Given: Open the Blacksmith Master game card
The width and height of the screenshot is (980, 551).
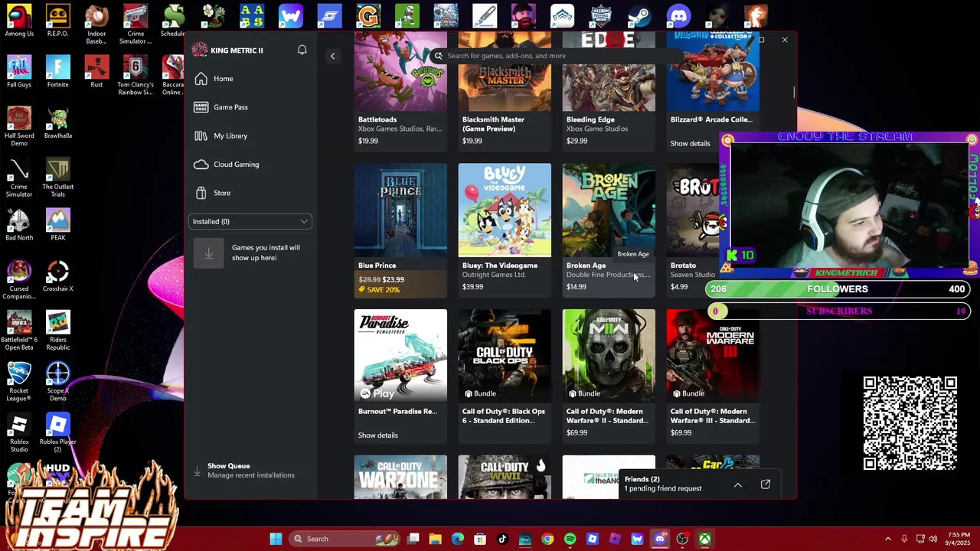Looking at the screenshot, I should click(505, 90).
